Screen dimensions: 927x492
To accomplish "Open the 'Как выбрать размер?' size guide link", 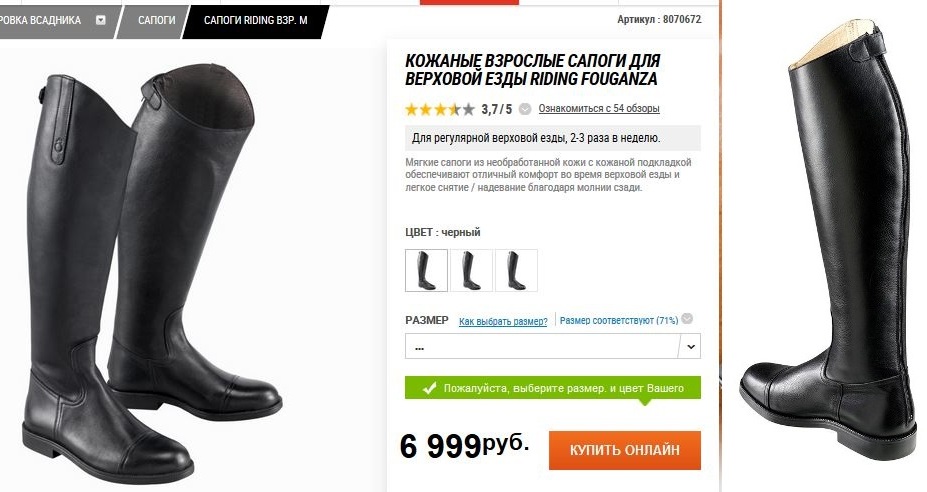I will click(503, 321).
